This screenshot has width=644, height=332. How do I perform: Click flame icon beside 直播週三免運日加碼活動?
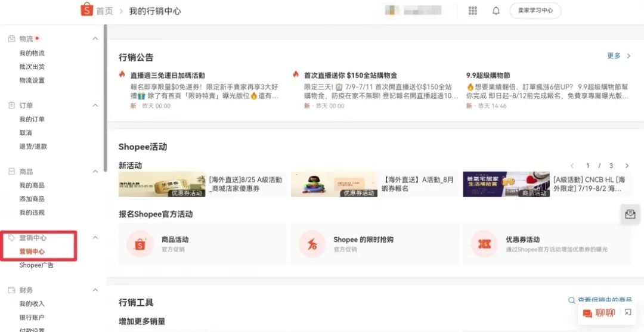122,75
